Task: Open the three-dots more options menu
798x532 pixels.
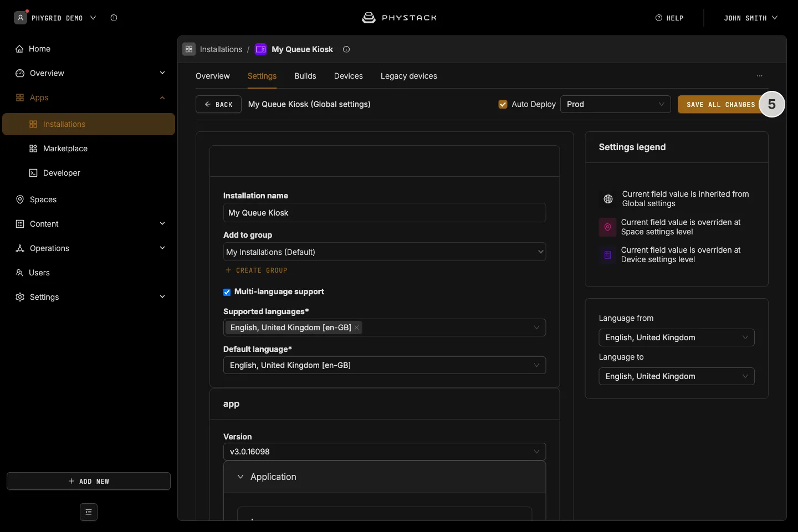Action: click(760, 76)
